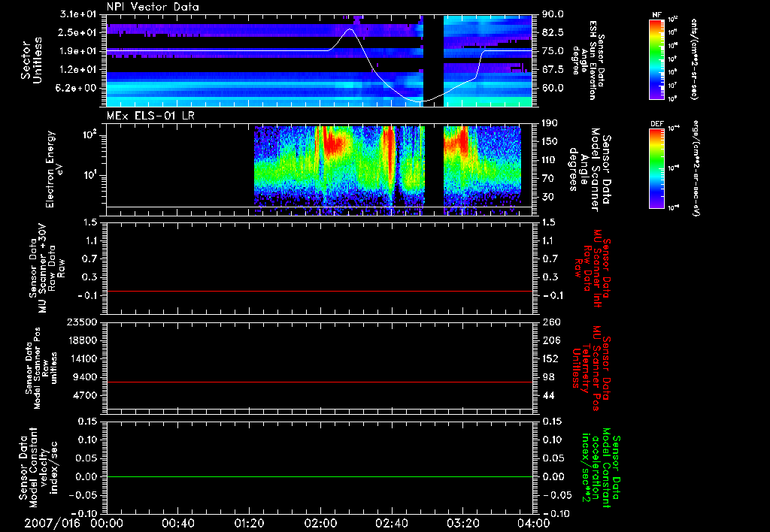Screen dimensions: 770x532
Task: Click the '01:20' time axis label
Action: 249,523
